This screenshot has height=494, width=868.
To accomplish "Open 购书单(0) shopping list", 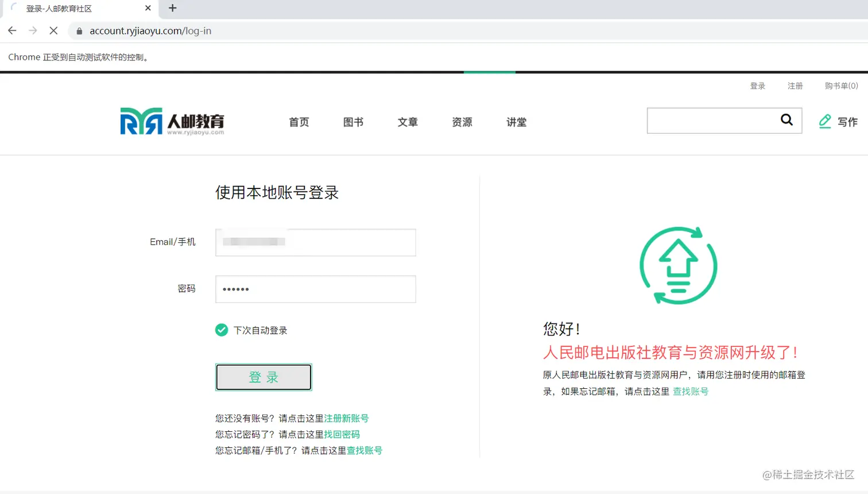I will coord(842,86).
